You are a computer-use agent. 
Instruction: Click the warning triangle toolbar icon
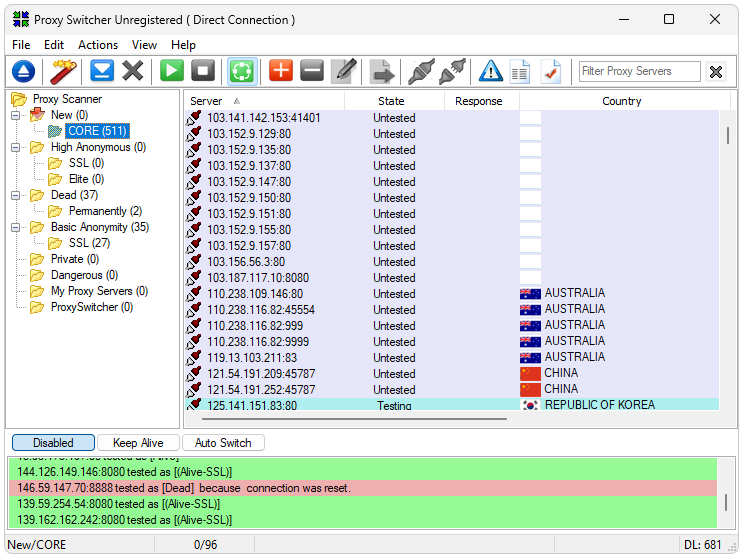490,71
